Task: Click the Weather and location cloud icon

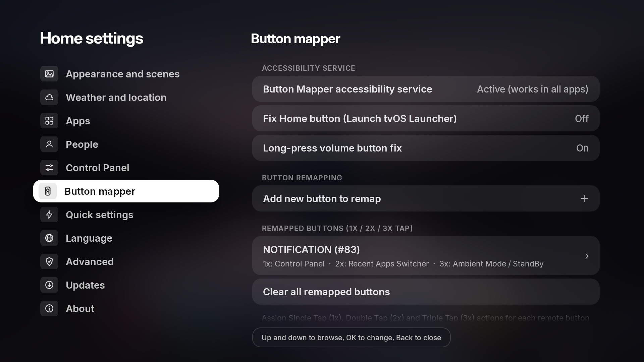Action: 49,97
